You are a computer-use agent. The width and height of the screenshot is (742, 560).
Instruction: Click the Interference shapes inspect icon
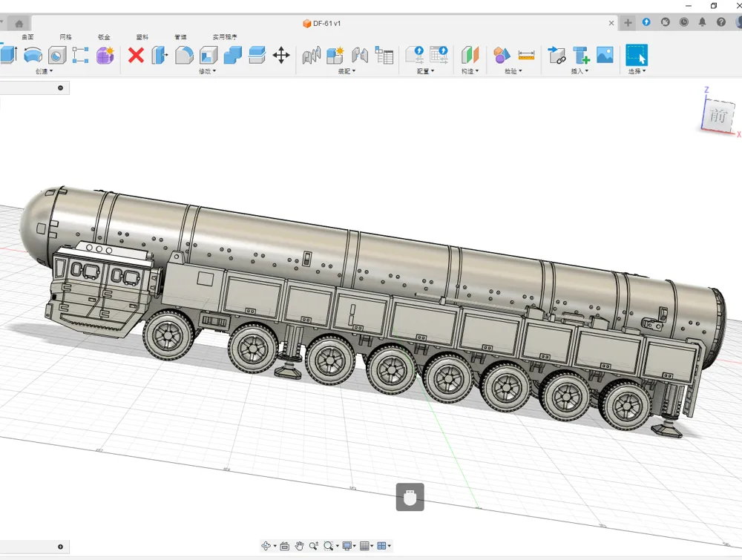coord(502,56)
